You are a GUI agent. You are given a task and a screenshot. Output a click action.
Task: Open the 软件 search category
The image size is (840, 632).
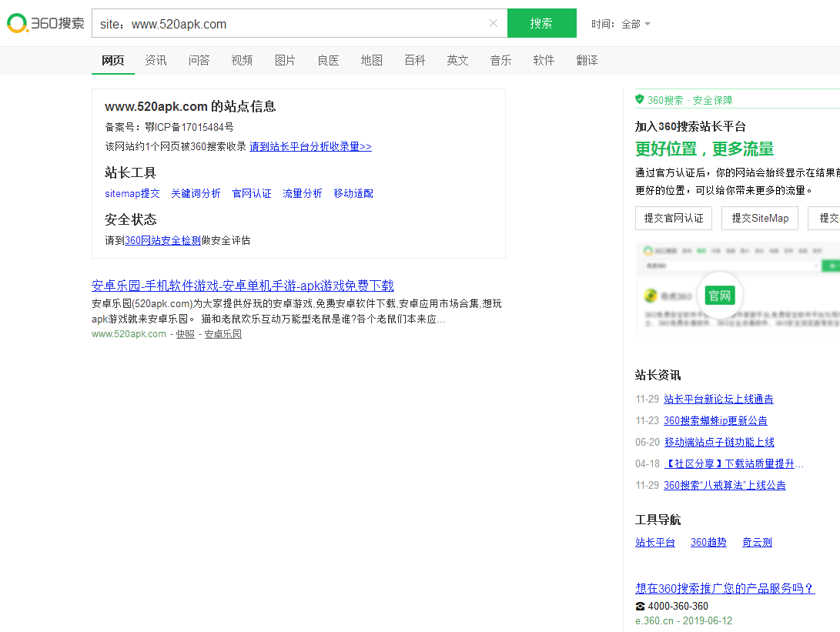tap(544, 60)
